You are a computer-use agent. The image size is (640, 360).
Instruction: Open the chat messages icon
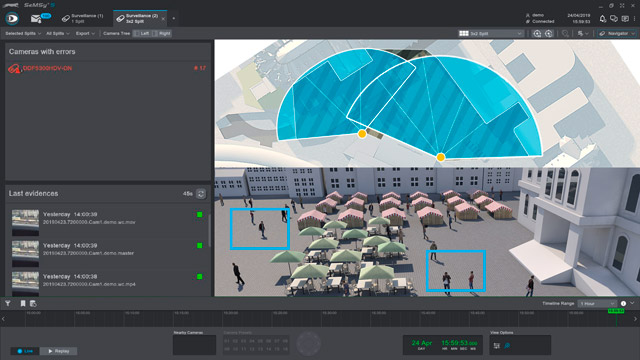[613, 19]
